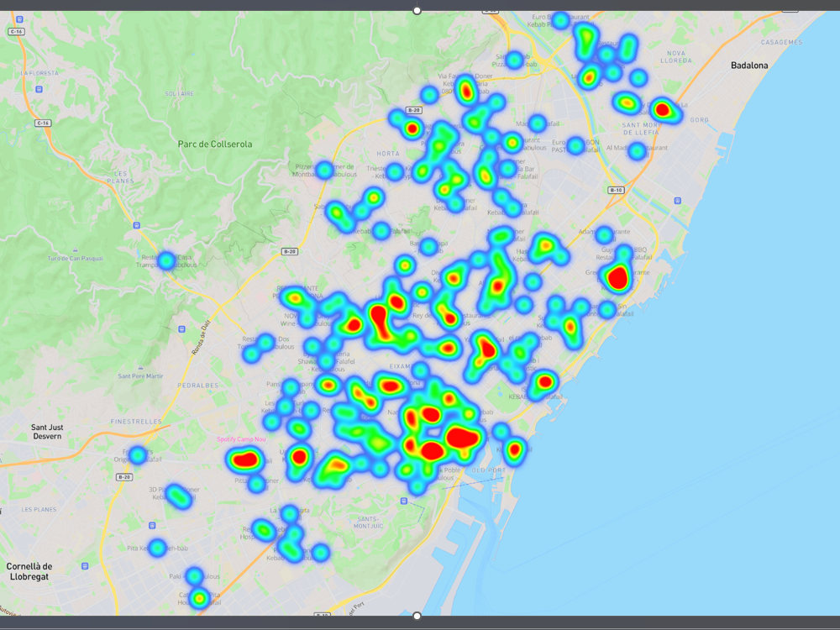
Task: Click the LA FLORESTA label
Action: tap(39, 73)
